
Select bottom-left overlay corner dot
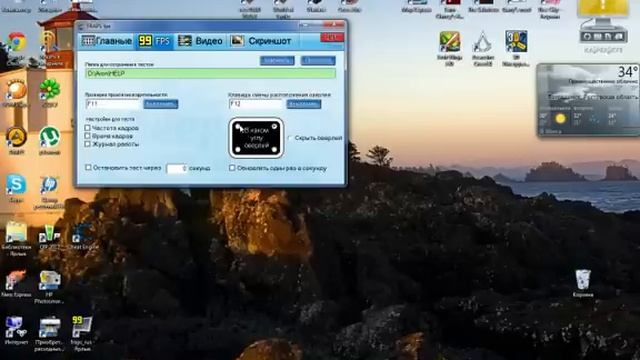pos(238,150)
